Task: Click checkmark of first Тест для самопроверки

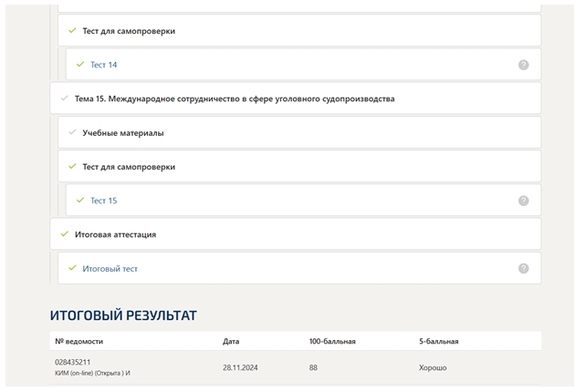Action: [72, 30]
